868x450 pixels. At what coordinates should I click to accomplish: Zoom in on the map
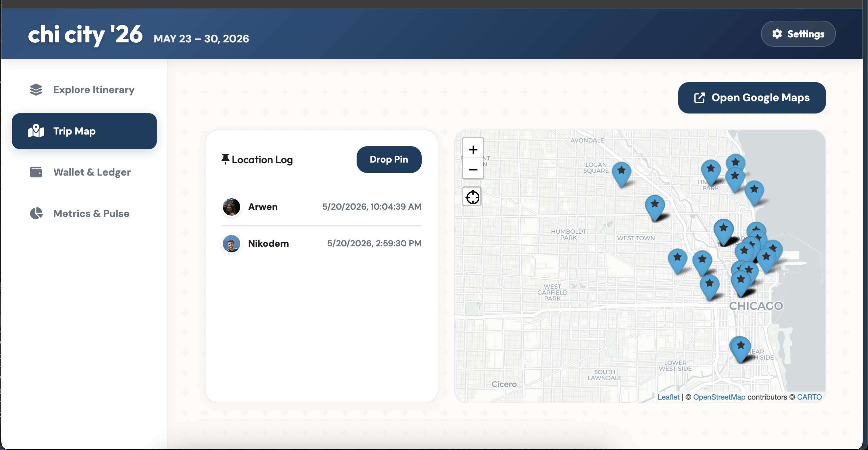[x=473, y=149]
